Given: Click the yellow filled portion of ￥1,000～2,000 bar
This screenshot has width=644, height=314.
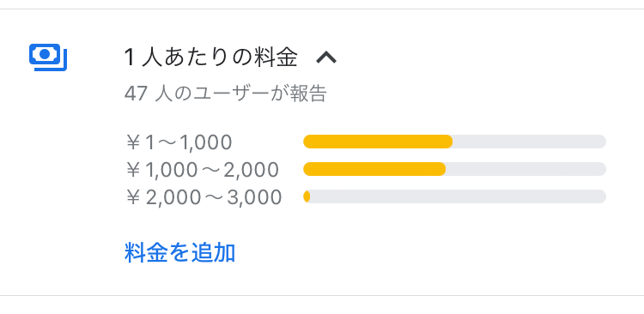Looking at the screenshot, I should 374,169.
